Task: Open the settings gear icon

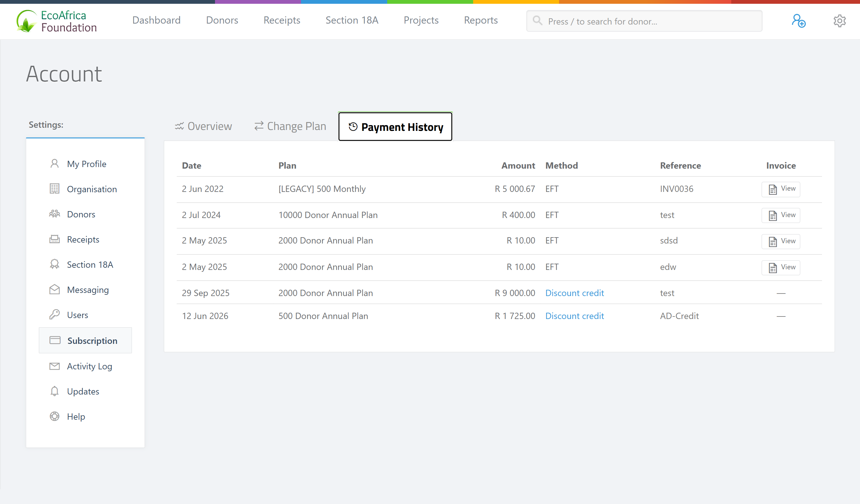Action: click(x=840, y=21)
